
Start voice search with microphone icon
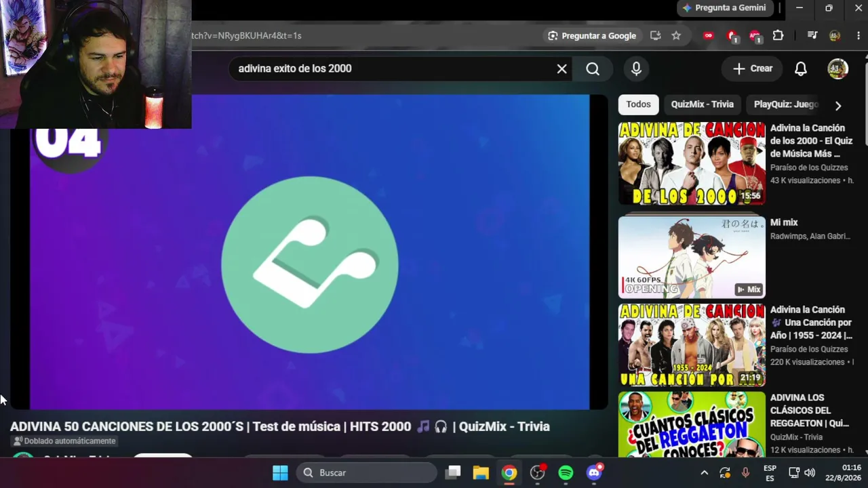coord(636,68)
